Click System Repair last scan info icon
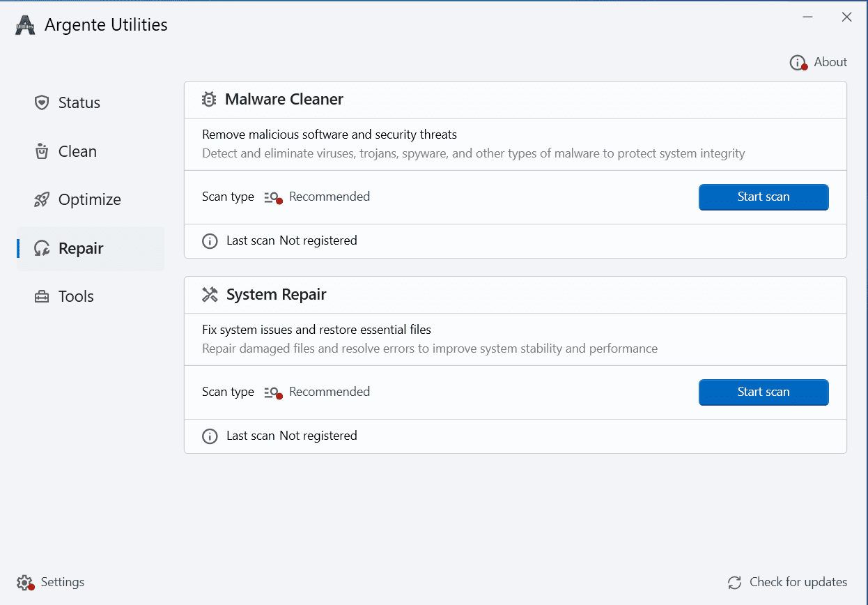The width and height of the screenshot is (868, 605). coord(210,436)
